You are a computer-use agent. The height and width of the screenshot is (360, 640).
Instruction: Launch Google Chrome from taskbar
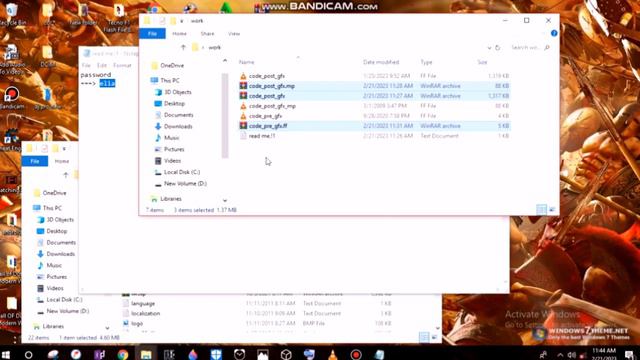123,354
